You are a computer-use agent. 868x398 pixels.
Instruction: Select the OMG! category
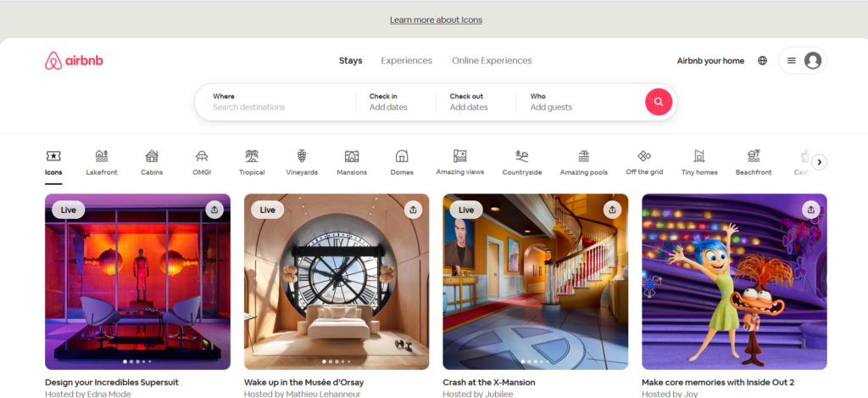[202, 163]
